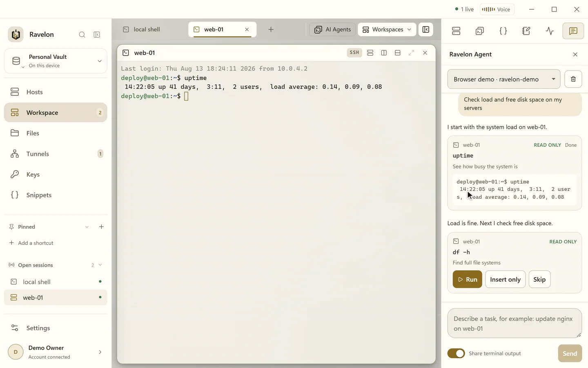Collapse the Open sessions section

[x=100, y=265]
